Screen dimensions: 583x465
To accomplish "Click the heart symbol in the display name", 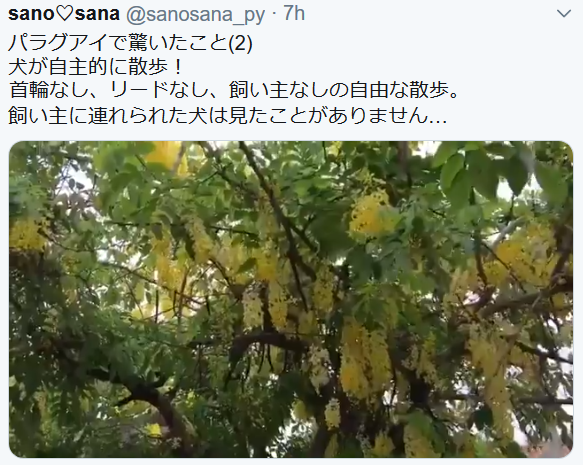I will (x=66, y=14).
